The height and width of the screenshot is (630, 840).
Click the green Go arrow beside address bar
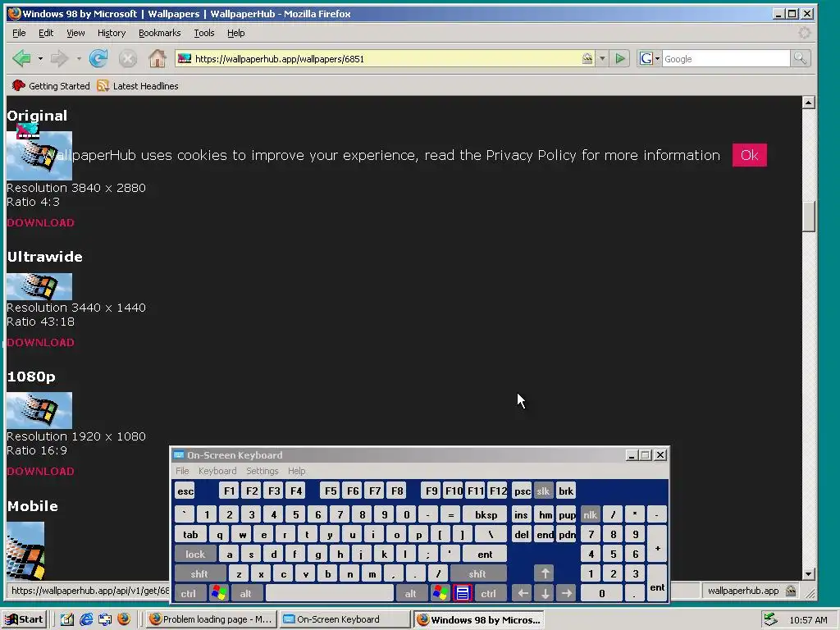tap(620, 58)
